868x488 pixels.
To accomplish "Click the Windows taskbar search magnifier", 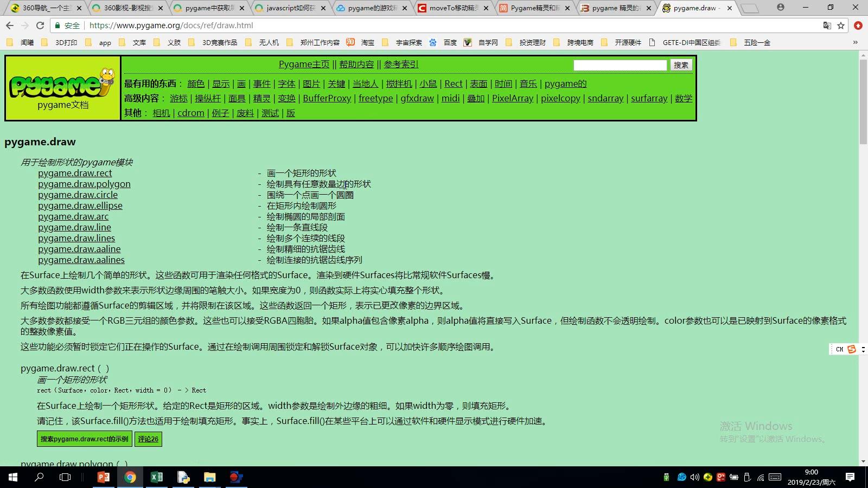I will pos(39,477).
